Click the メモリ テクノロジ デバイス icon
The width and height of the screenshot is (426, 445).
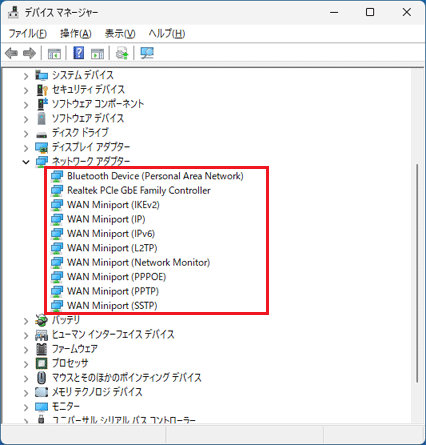click(x=42, y=392)
